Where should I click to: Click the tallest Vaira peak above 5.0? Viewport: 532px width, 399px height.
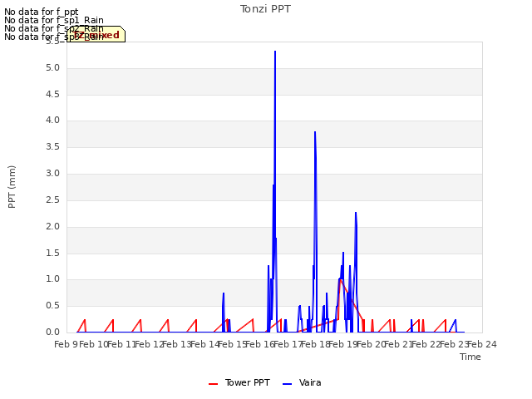coord(275,52)
